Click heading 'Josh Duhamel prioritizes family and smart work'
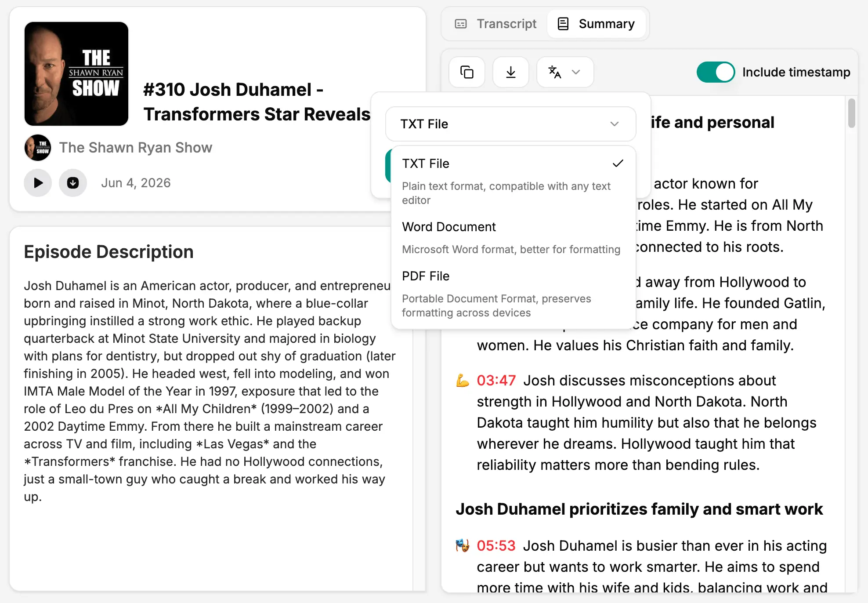 639,509
